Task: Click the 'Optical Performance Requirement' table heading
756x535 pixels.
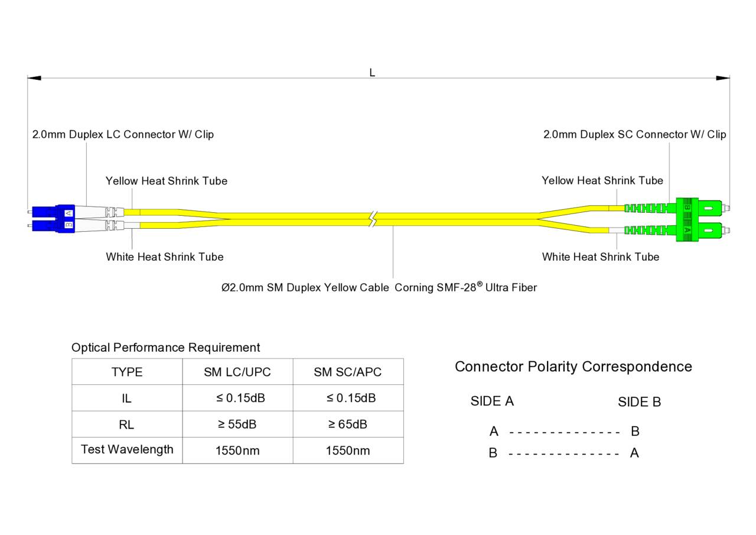Action: [165, 348]
